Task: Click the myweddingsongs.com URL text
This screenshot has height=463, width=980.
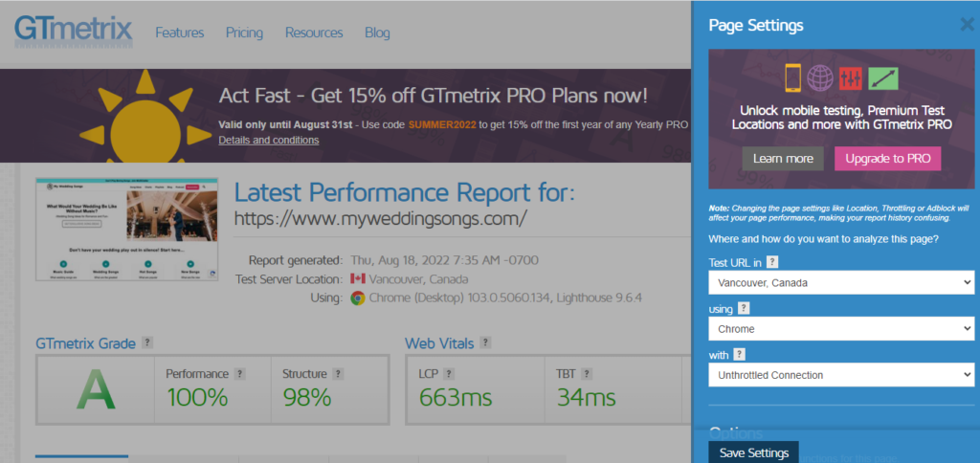Action: tap(381, 218)
